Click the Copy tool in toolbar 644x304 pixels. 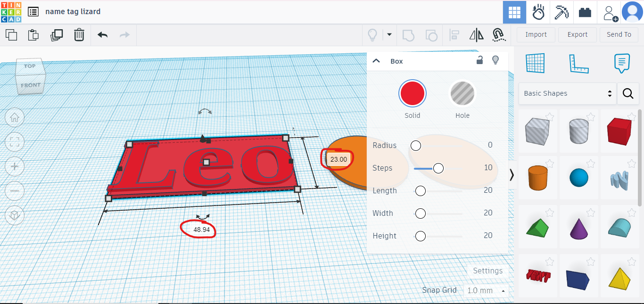(x=11, y=34)
